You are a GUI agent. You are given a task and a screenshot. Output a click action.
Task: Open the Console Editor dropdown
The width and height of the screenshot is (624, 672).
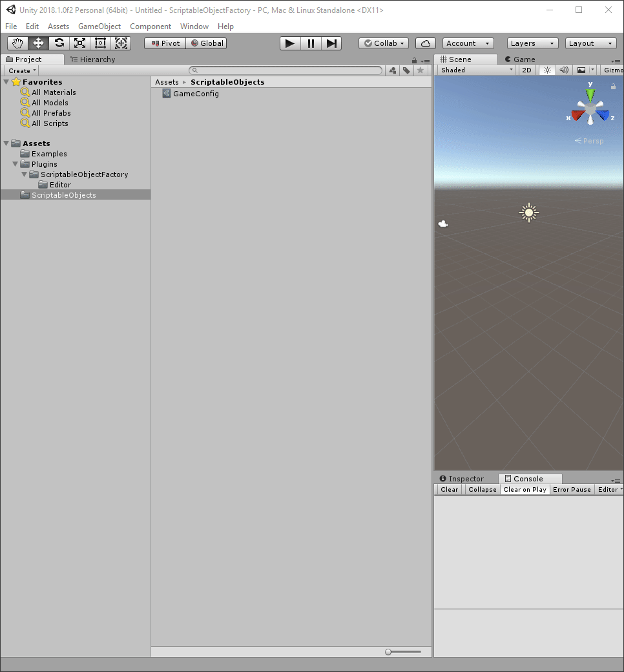[x=609, y=489]
